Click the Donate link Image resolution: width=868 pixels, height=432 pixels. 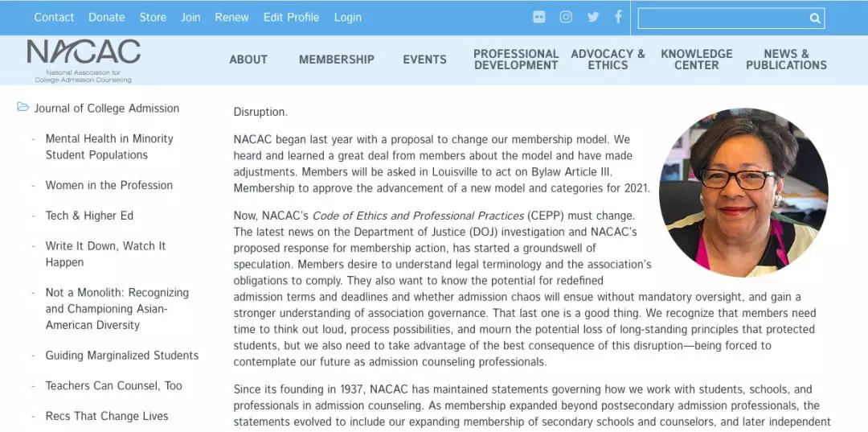[107, 17]
